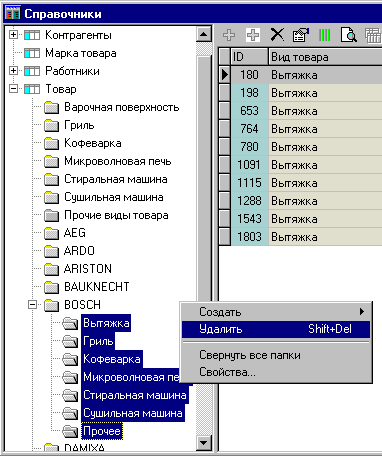382x456 pixels.
Task: Click the row selector for ID 653
Action: coord(225,111)
